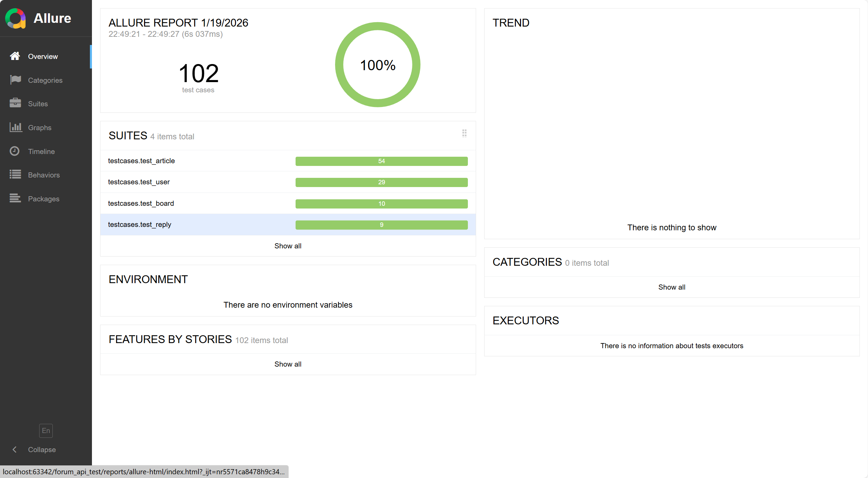Click the Overview home icon
This screenshot has width=868, height=478.
(15, 56)
